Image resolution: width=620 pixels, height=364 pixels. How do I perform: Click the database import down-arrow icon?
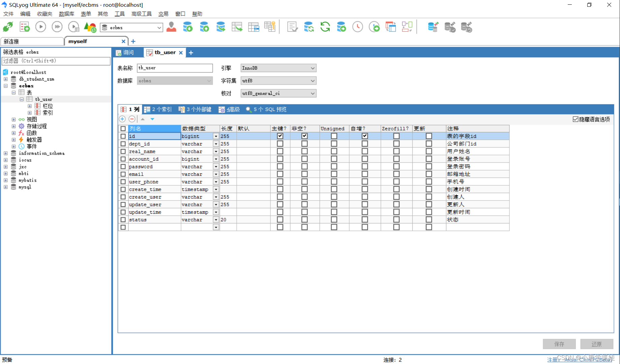click(x=188, y=27)
